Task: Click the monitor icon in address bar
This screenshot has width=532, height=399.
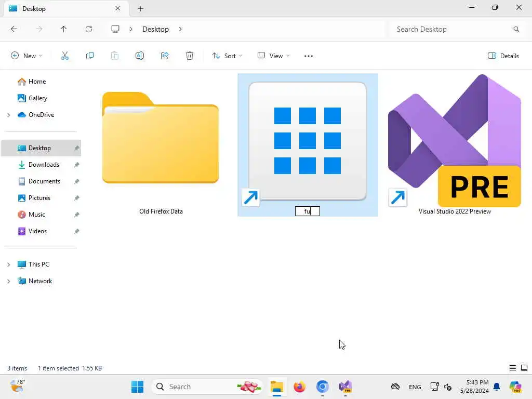Action: [x=115, y=29]
